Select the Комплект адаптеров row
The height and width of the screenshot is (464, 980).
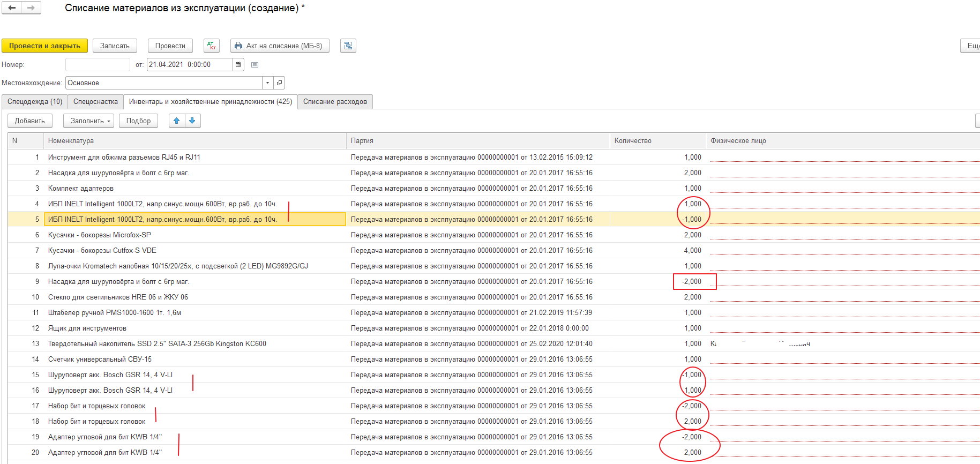coord(494,189)
